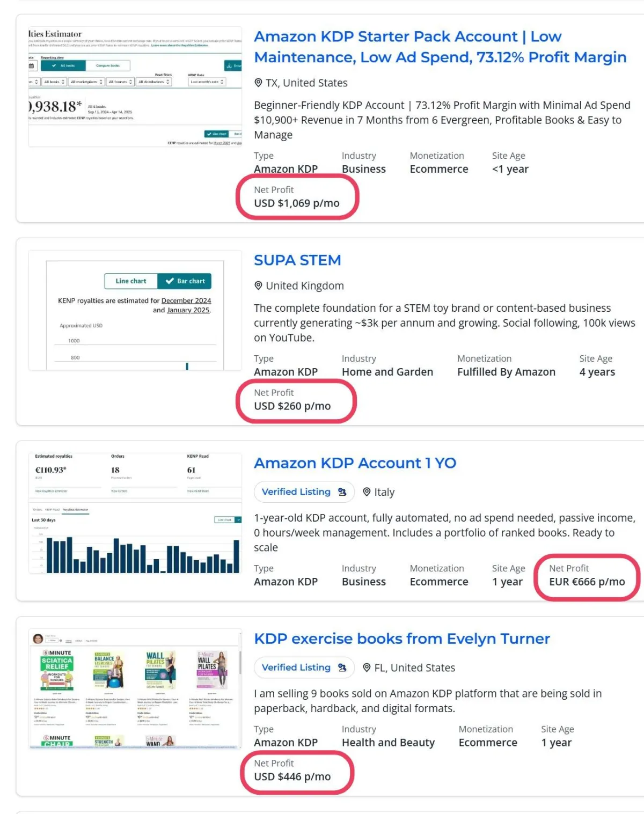Image resolution: width=644 pixels, height=814 pixels.
Task: Click verified user icon in Evelyn Turner badge
Action: tap(342, 668)
